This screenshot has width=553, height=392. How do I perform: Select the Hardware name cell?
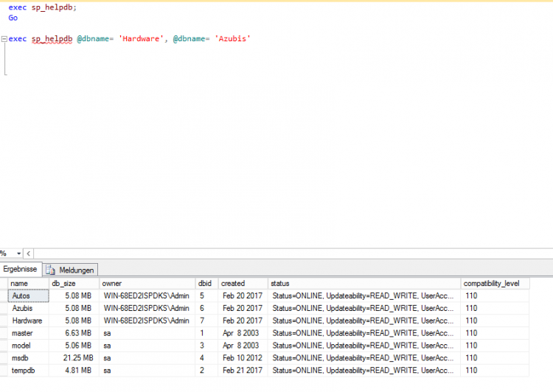pos(28,321)
